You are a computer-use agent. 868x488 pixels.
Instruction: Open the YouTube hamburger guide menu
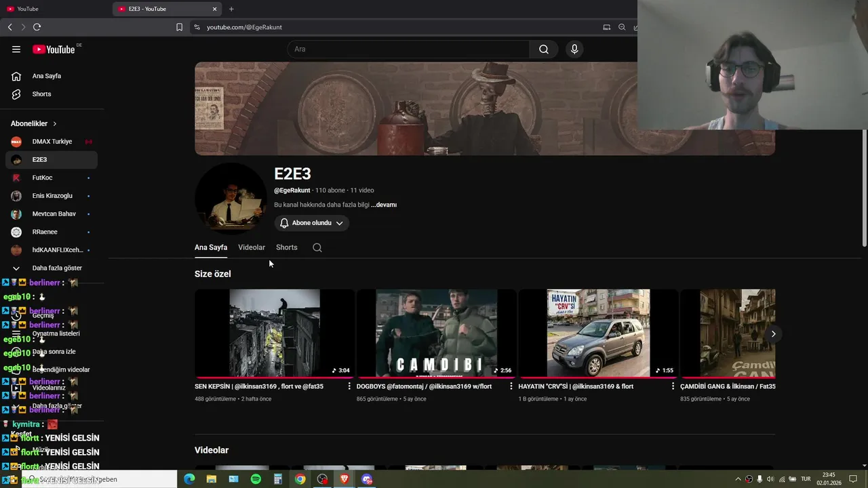click(16, 49)
